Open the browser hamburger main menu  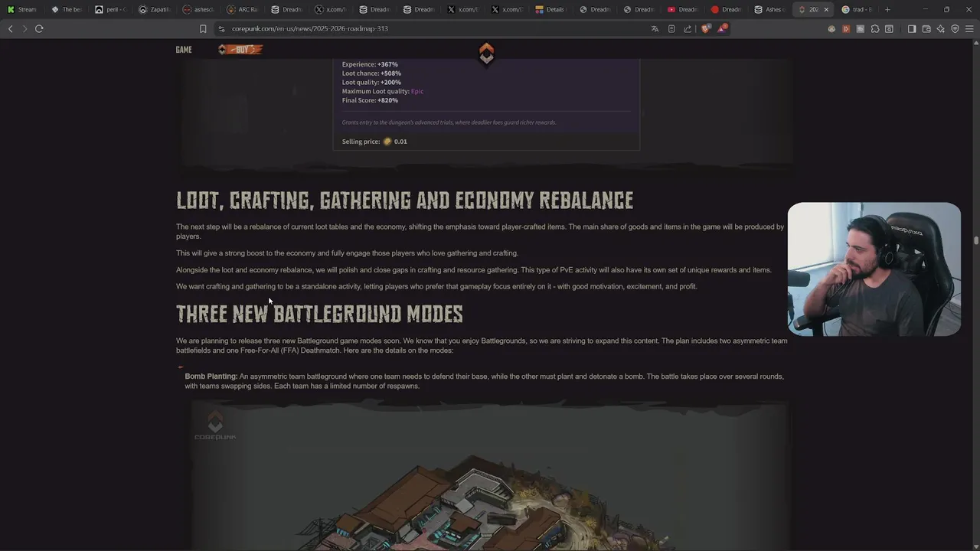pos(969,28)
